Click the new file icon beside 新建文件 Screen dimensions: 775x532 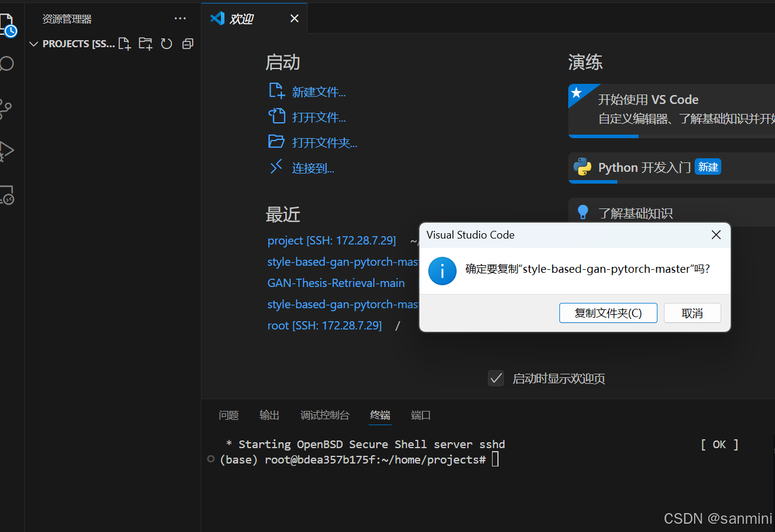coord(276,91)
